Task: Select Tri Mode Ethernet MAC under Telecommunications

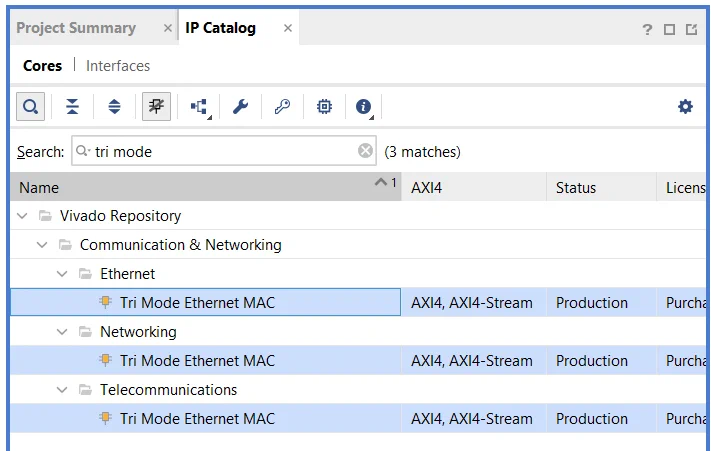Action: coord(197,419)
